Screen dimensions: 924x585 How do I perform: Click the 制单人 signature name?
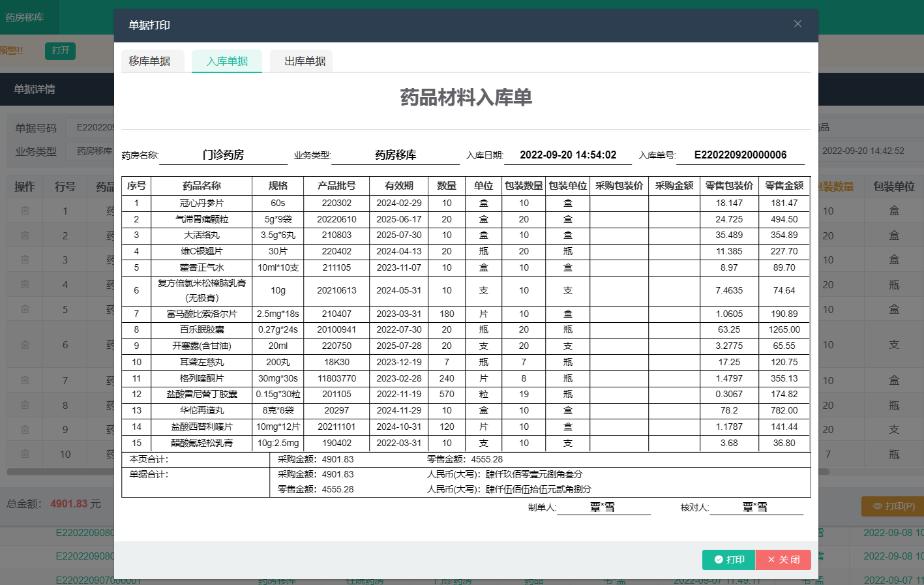603,507
